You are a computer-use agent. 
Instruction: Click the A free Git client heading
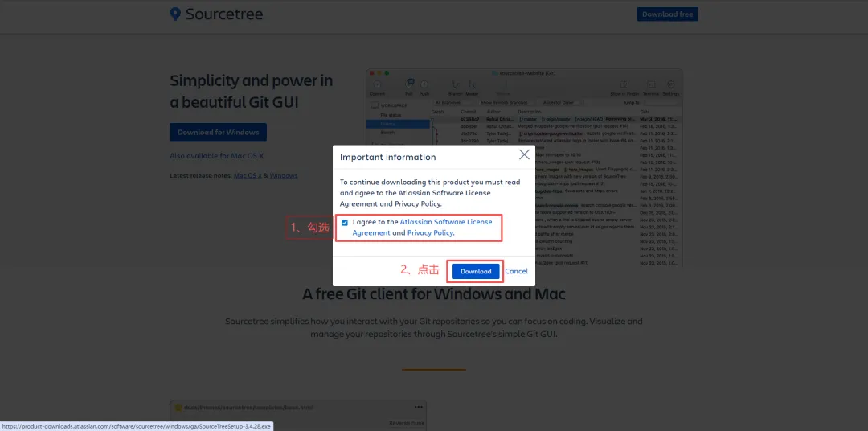tap(434, 293)
